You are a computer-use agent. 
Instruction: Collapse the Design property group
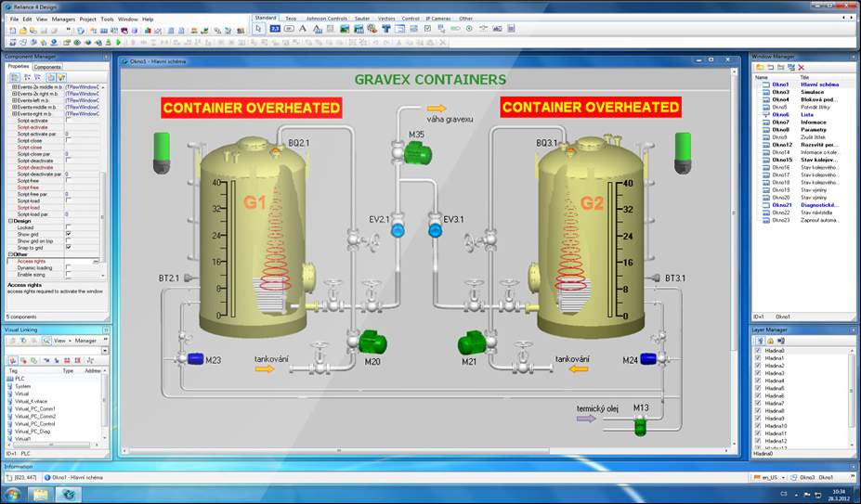point(10,220)
